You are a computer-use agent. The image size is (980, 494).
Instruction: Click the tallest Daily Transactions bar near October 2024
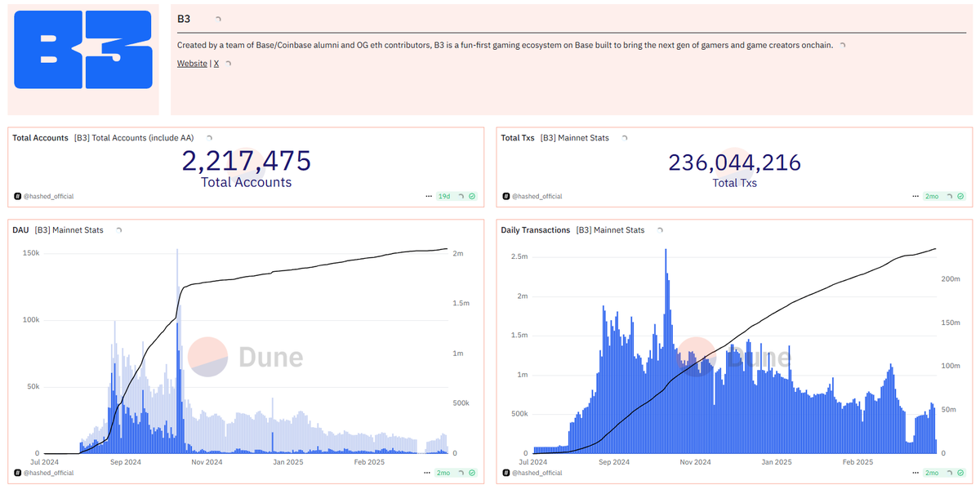pos(666,351)
